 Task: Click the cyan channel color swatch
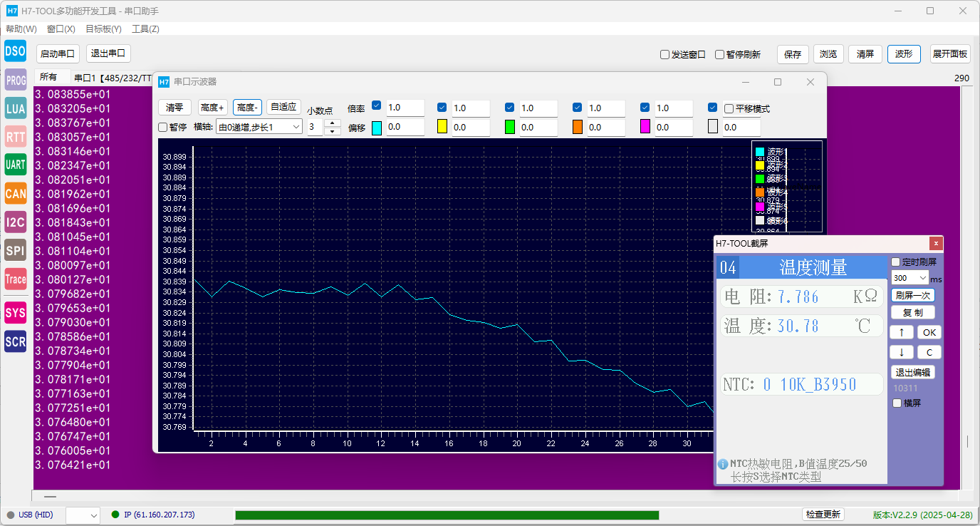click(377, 128)
